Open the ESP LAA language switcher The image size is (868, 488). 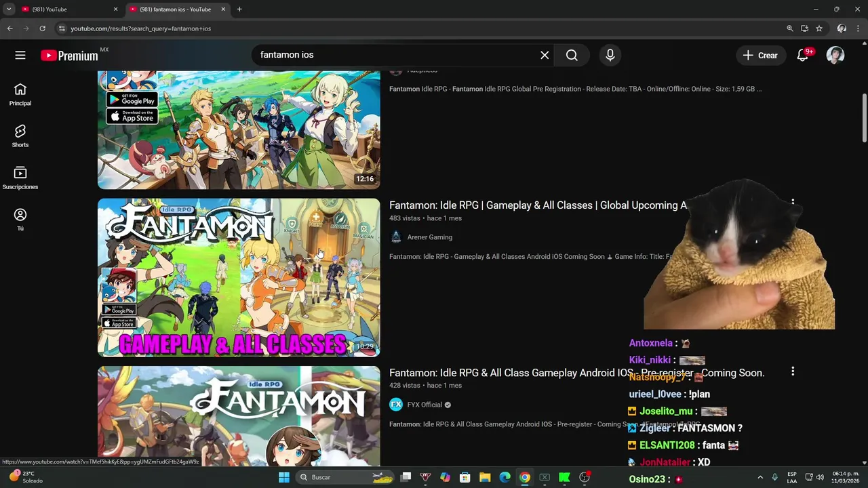click(x=792, y=477)
